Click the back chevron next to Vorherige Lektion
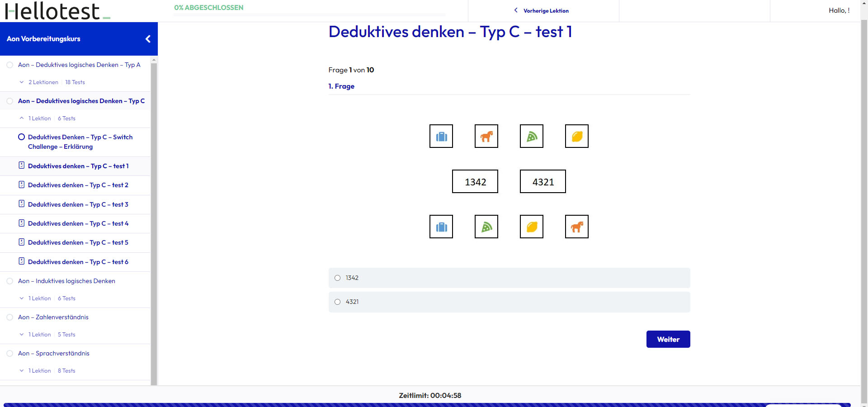The width and height of the screenshot is (868, 407). pos(516,10)
